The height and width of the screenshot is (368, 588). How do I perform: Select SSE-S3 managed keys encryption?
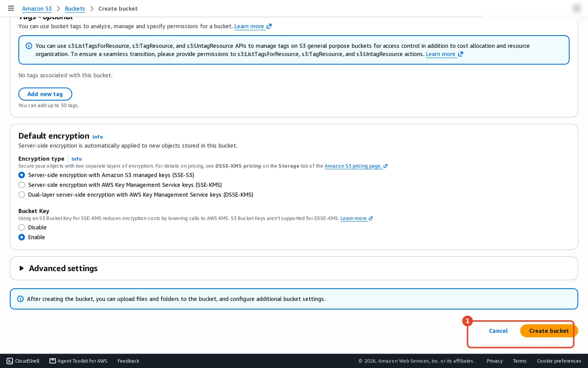[x=22, y=175]
